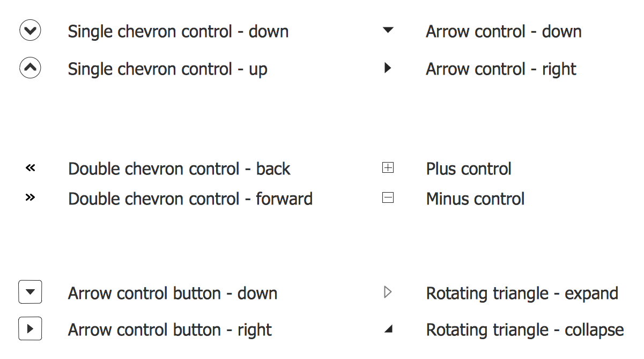Click 'Arrow control button - right' label

pyautogui.click(x=170, y=330)
